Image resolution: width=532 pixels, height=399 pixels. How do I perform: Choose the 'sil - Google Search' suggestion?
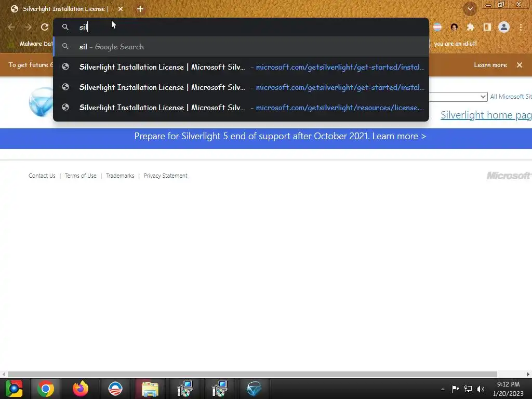tap(241, 47)
